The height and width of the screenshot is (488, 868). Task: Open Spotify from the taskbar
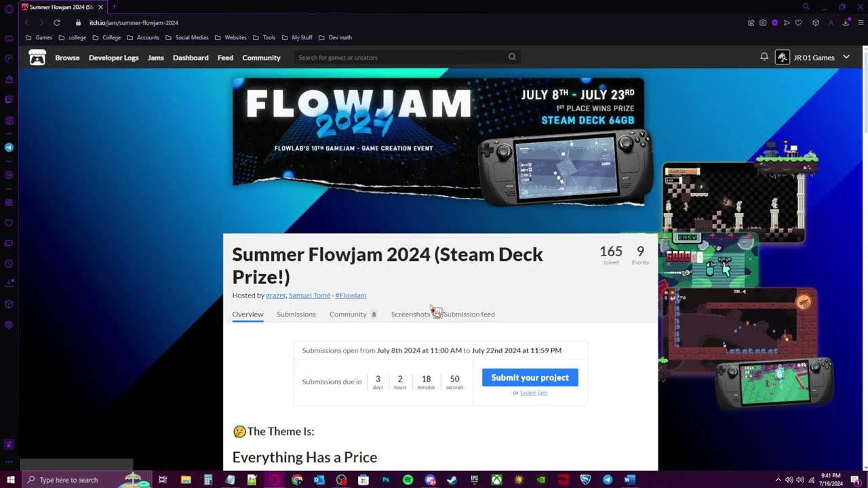[x=408, y=480]
